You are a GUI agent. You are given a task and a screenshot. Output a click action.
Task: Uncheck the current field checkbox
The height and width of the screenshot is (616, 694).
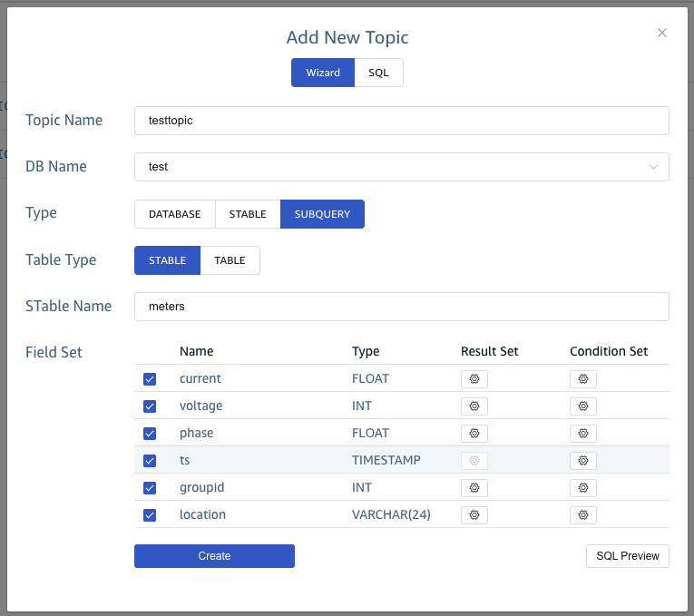150,378
